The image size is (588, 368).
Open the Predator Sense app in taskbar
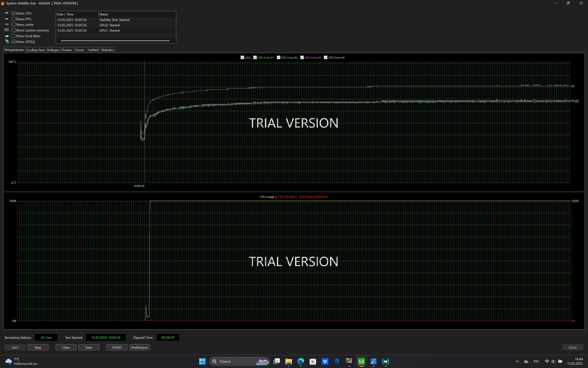tap(386, 361)
